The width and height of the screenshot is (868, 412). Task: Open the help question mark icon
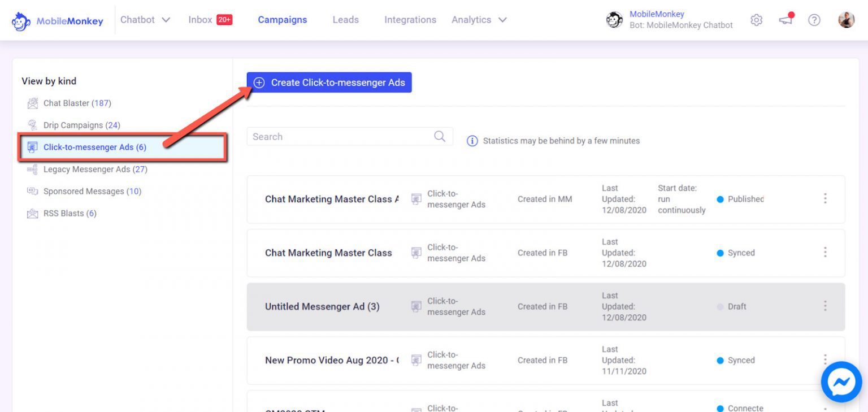click(814, 20)
